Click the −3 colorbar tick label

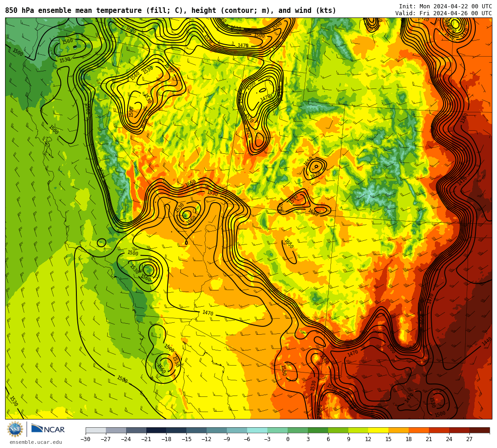(x=267, y=439)
